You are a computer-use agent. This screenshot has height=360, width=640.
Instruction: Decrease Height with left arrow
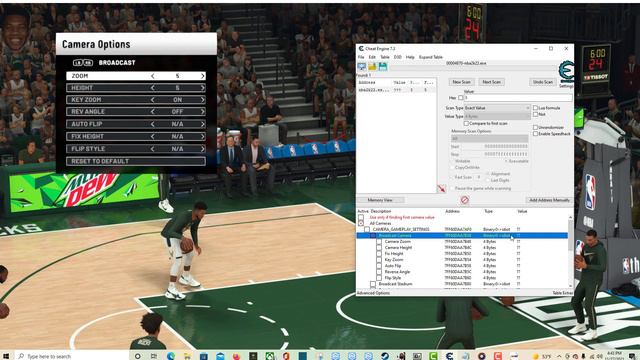[153, 88]
